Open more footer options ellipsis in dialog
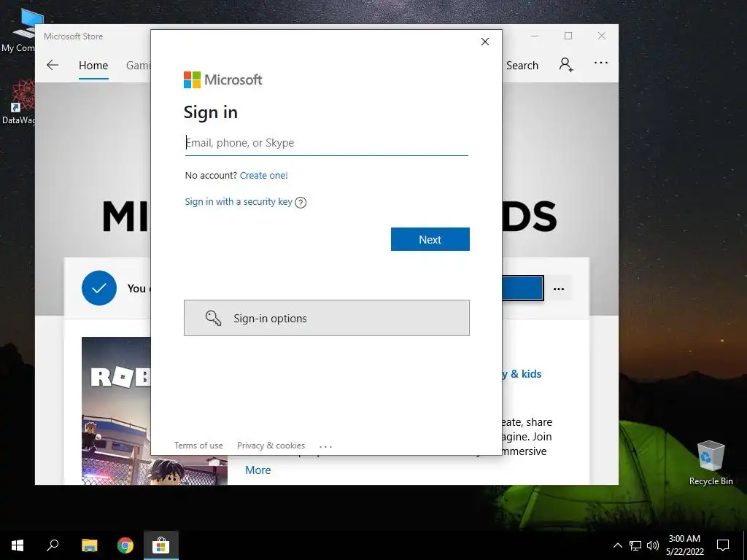747x560 pixels. click(326, 446)
